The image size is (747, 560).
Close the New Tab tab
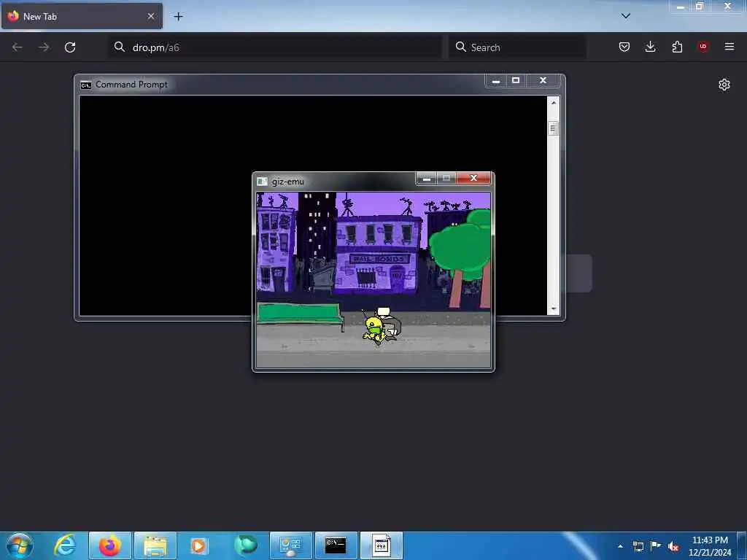click(150, 16)
